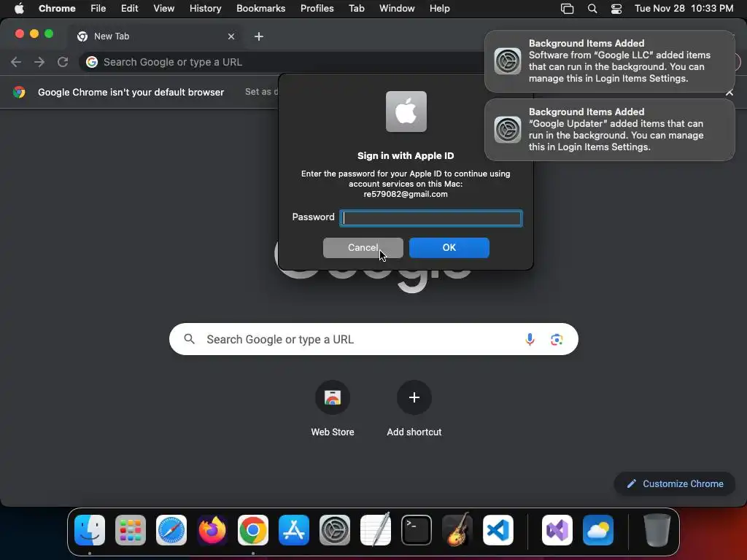Screen dimensions: 747x560
Task: Open App Store from the Dock
Action: tap(294, 530)
